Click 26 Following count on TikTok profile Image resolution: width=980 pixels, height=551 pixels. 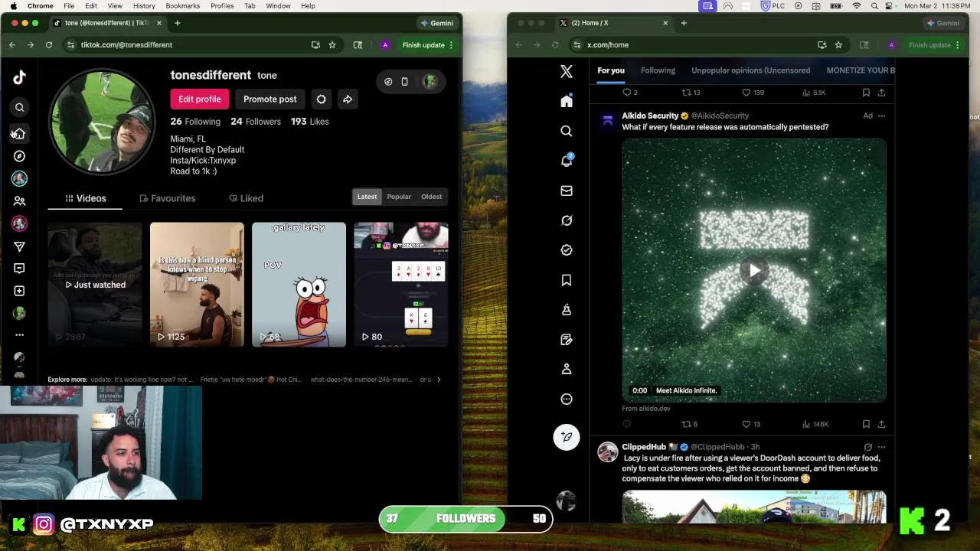tap(195, 122)
